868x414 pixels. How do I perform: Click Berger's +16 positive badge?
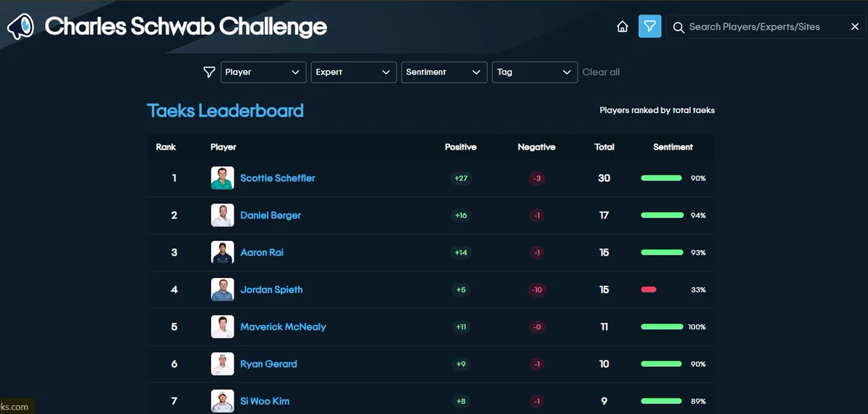pyautogui.click(x=461, y=216)
